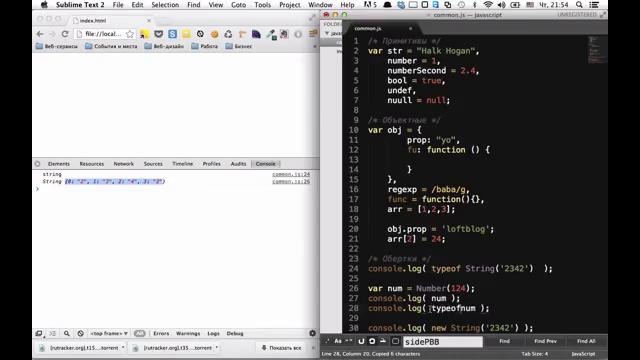The width and height of the screenshot is (640, 360).
Task: Switch to the Elements tab in DevTools
Action: click(58, 164)
